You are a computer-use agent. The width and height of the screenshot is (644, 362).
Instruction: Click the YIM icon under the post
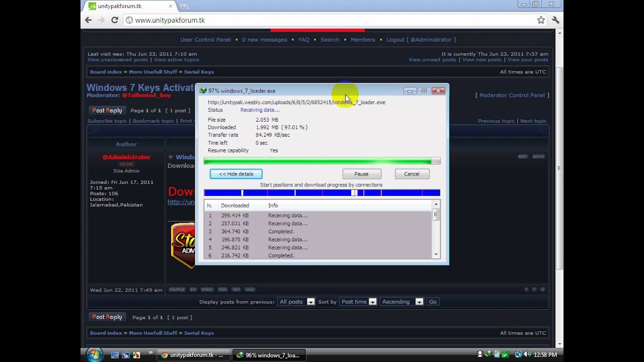[236, 290]
